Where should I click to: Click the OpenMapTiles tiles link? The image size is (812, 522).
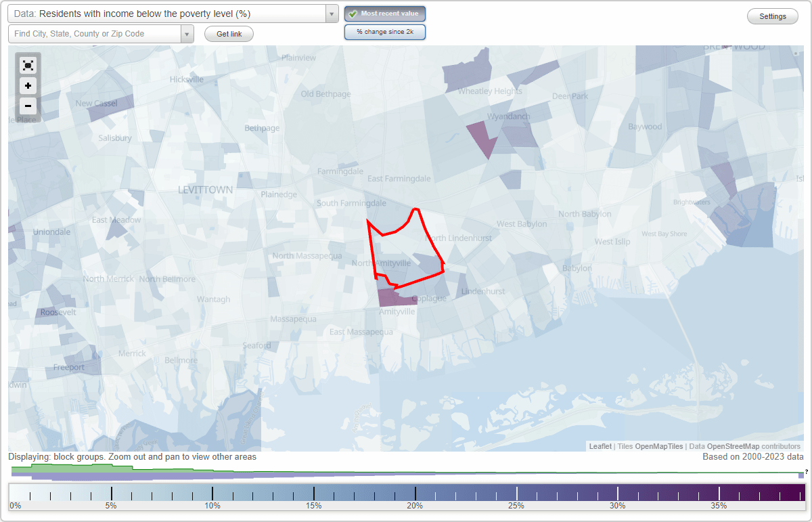658,446
